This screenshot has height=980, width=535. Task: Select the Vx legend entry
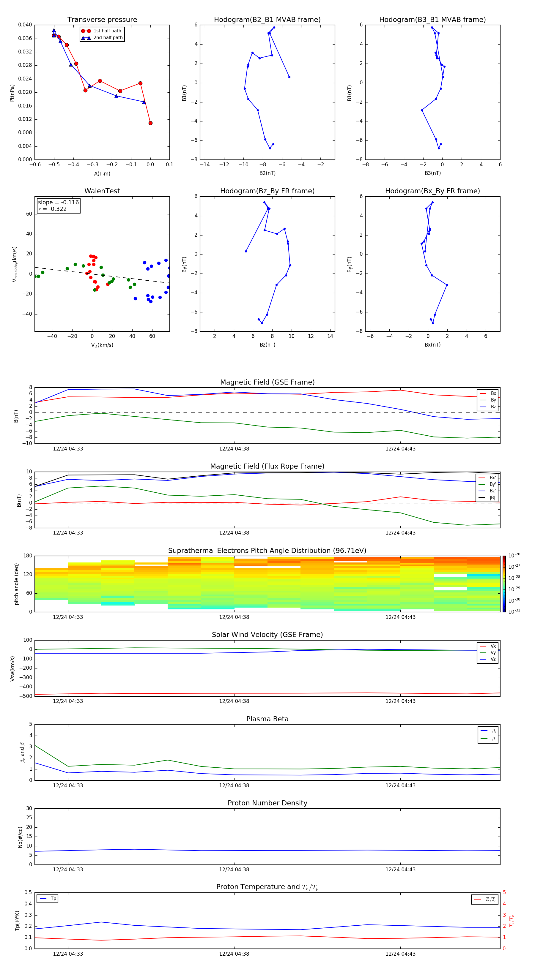click(x=488, y=646)
